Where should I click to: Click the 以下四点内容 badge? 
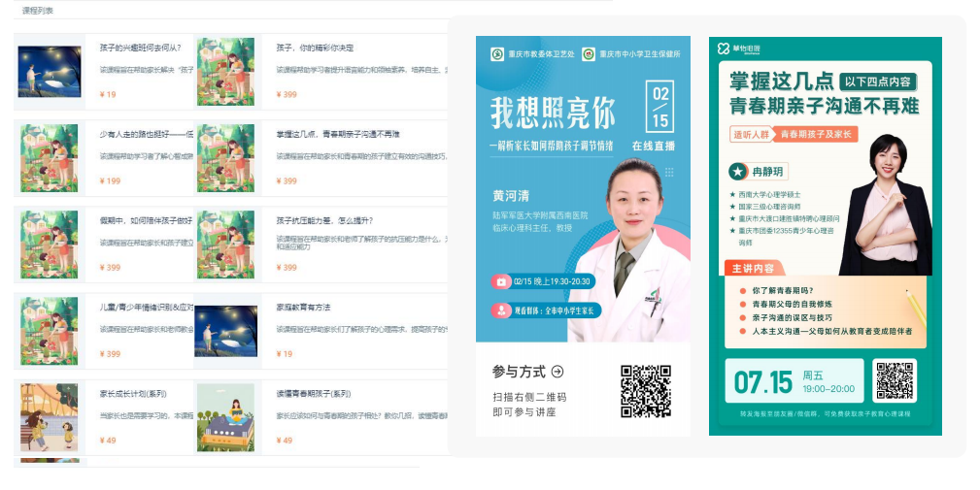(877, 82)
